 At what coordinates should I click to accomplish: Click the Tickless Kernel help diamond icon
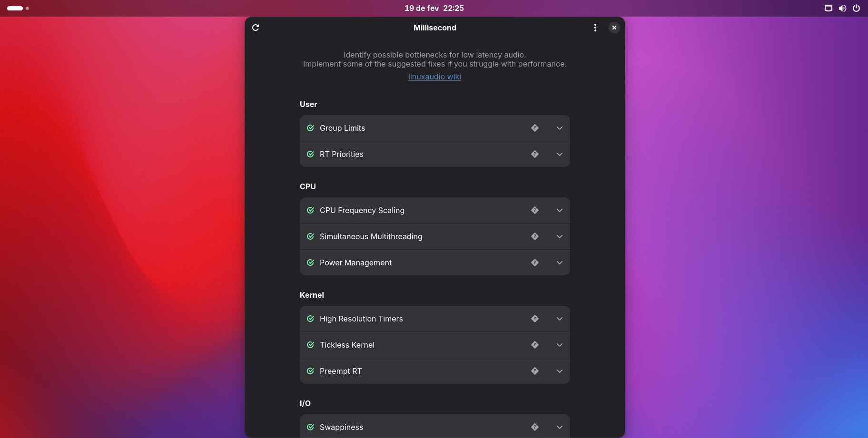535,345
